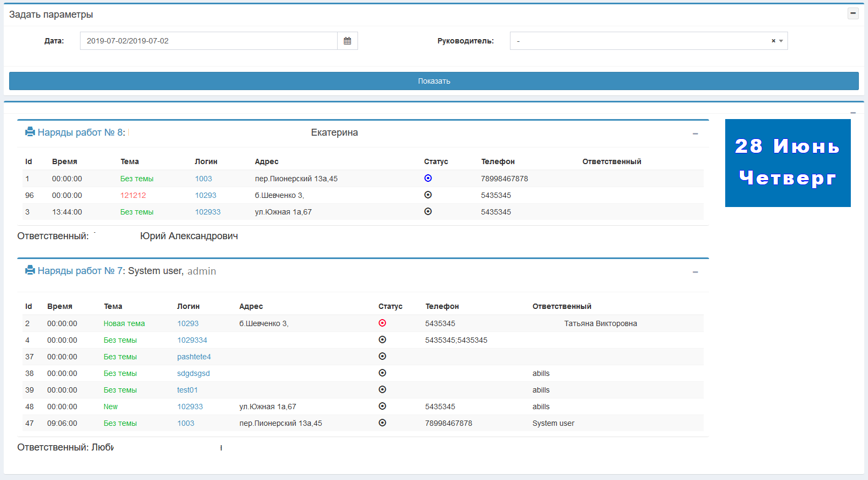Collapse the Задать параметры panel
The image size is (868, 480).
coord(852,13)
